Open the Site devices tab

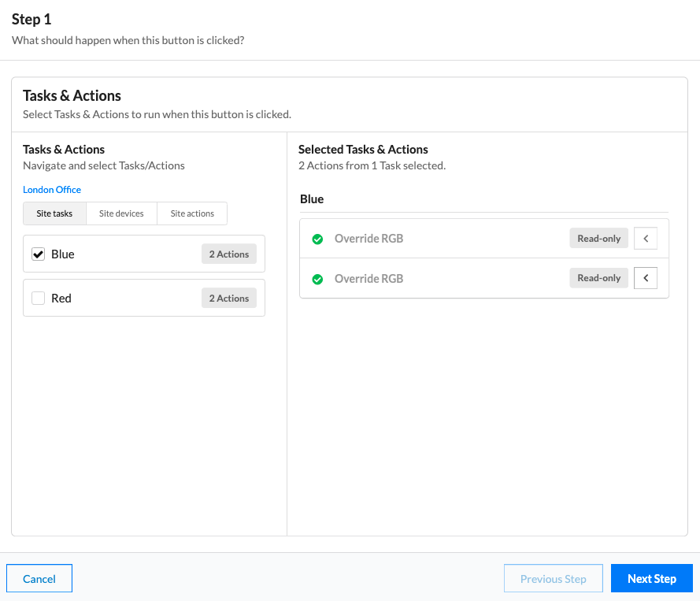pos(121,213)
